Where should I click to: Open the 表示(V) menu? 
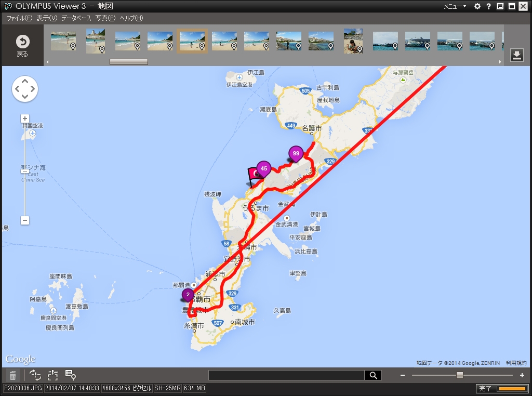(x=47, y=18)
